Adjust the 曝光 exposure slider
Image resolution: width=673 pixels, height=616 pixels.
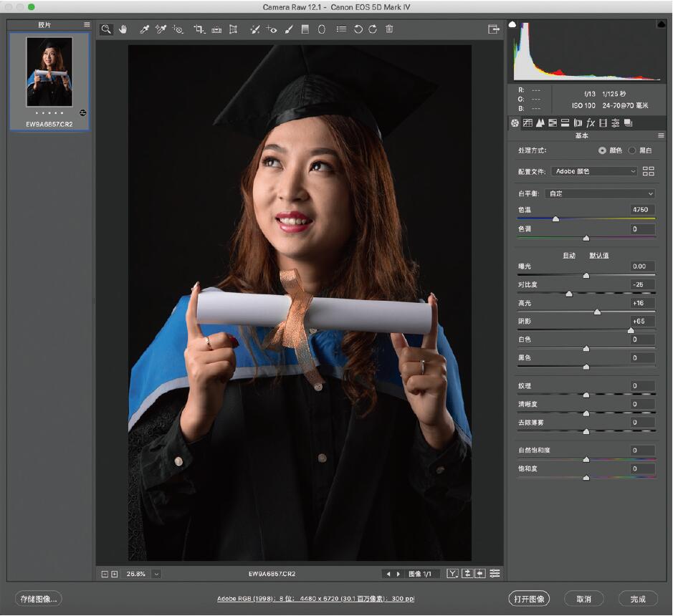click(586, 275)
